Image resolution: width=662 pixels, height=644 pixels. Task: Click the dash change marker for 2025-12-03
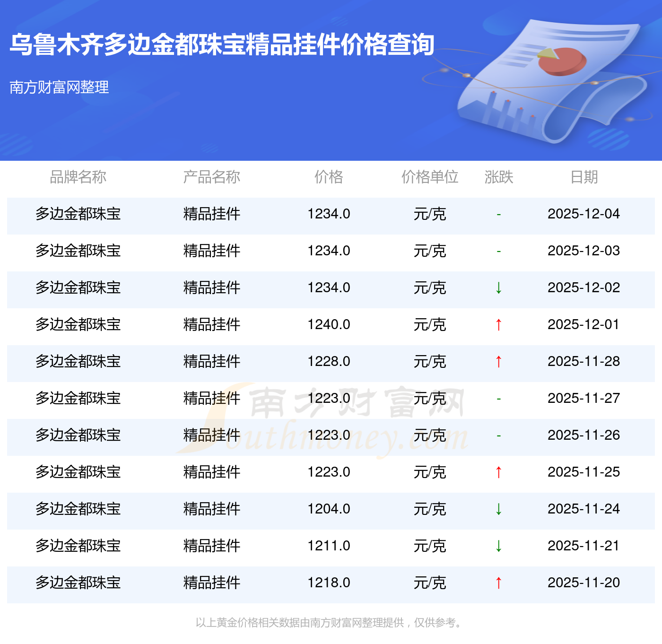tap(498, 252)
